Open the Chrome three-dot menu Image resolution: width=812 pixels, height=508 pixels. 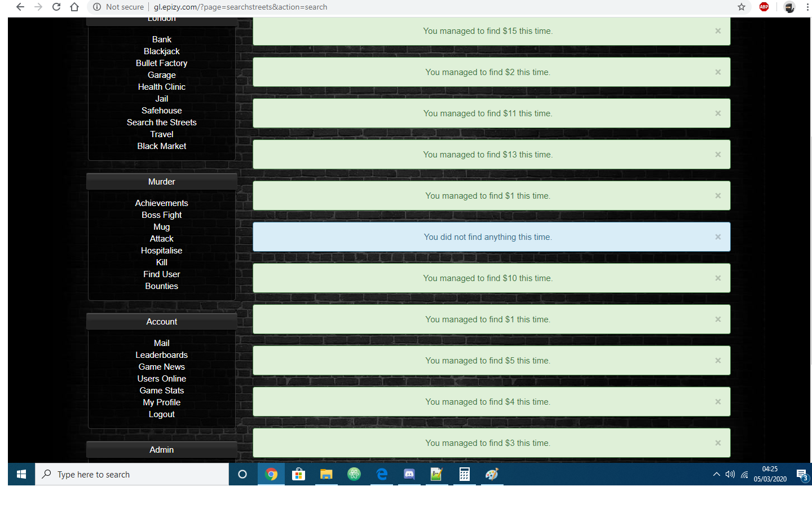point(807,7)
